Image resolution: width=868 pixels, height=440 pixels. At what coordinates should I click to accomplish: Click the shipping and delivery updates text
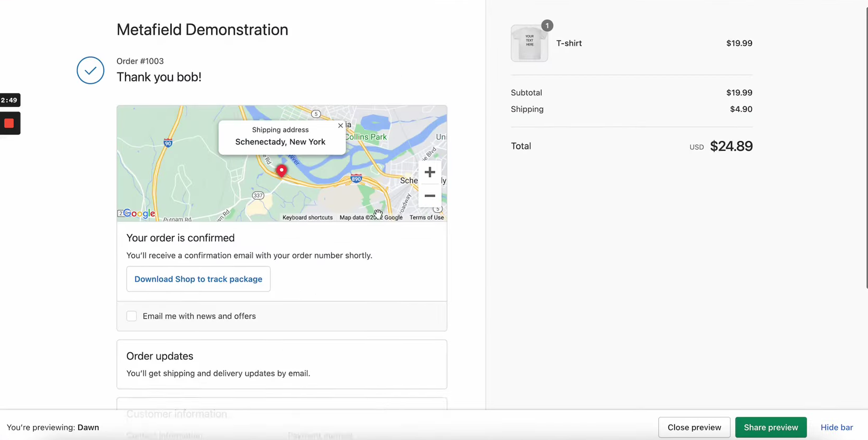(218, 373)
